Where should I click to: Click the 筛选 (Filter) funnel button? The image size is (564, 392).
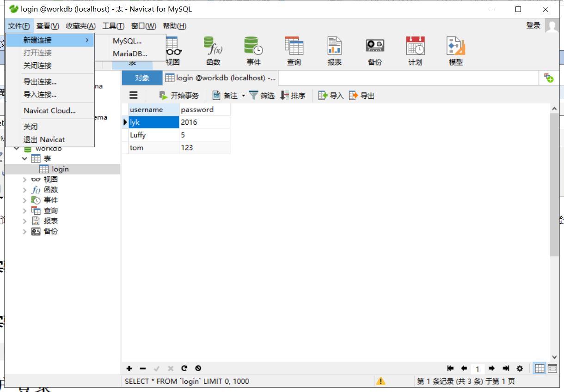[262, 96]
